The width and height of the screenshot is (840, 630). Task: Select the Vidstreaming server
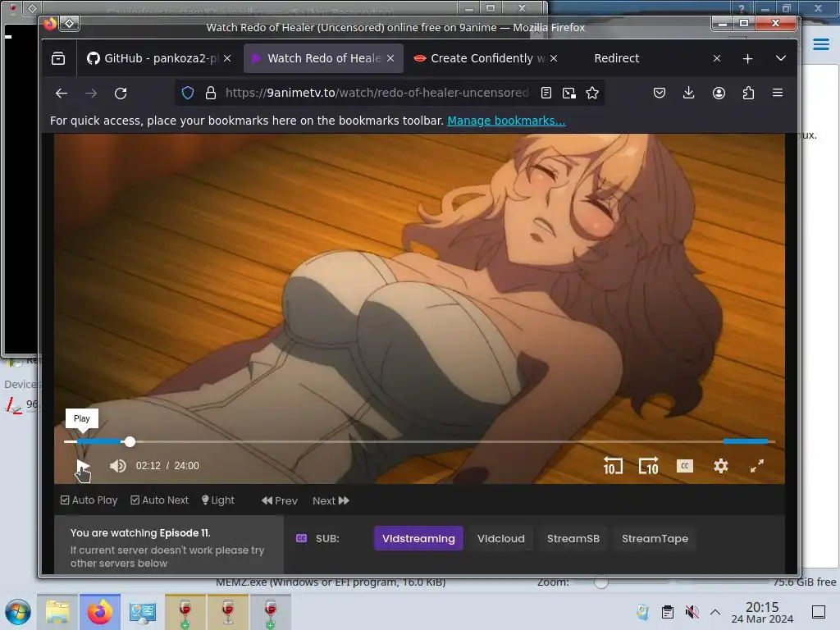tap(418, 538)
